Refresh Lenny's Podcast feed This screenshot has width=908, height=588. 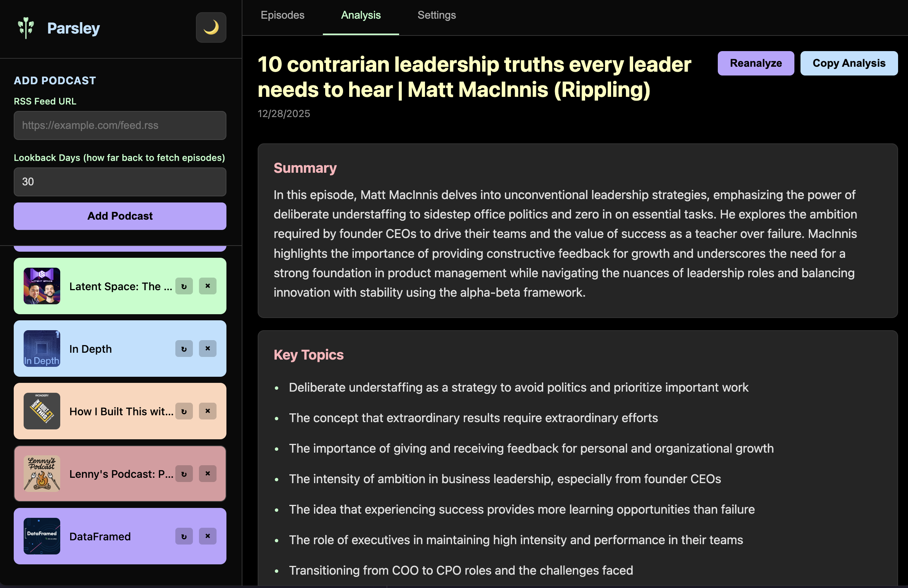(x=184, y=474)
